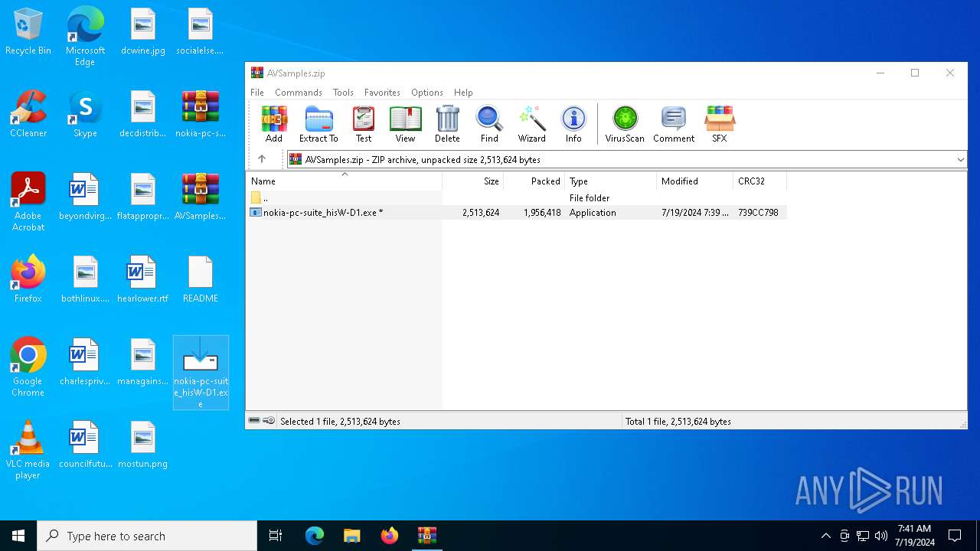The image size is (980, 551).
Task: Select the Adobe Acrobat desktop shortcut
Action: [28, 202]
